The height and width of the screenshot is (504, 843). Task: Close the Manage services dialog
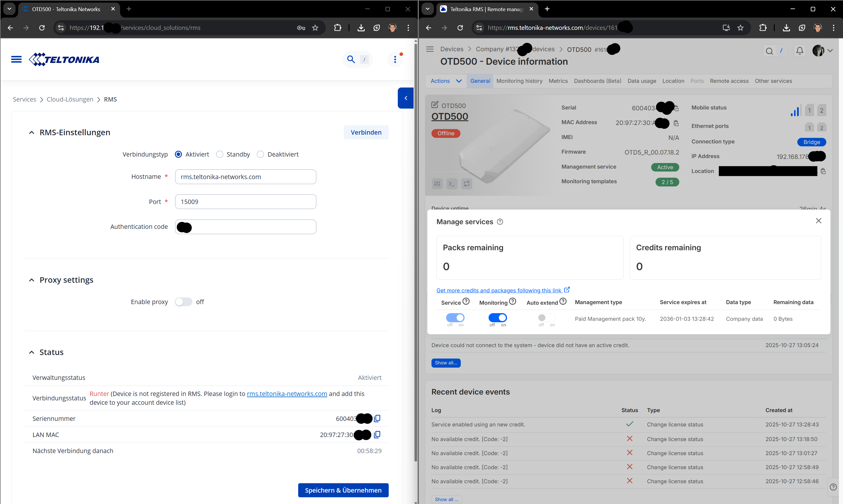pyautogui.click(x=818, y=221)
